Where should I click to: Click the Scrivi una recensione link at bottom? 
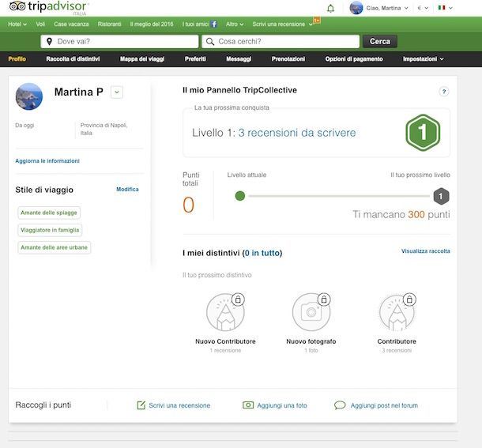[x=179, y=405]
